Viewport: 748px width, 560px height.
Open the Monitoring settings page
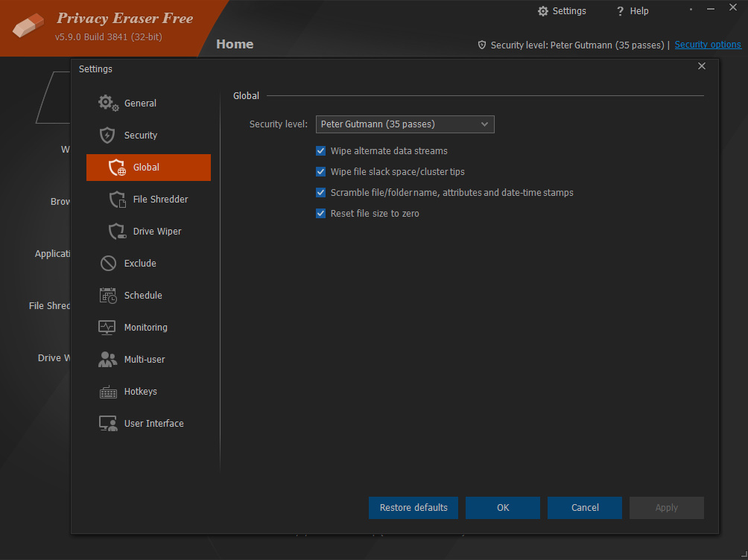pyautogui.click(x=145, y=328)
